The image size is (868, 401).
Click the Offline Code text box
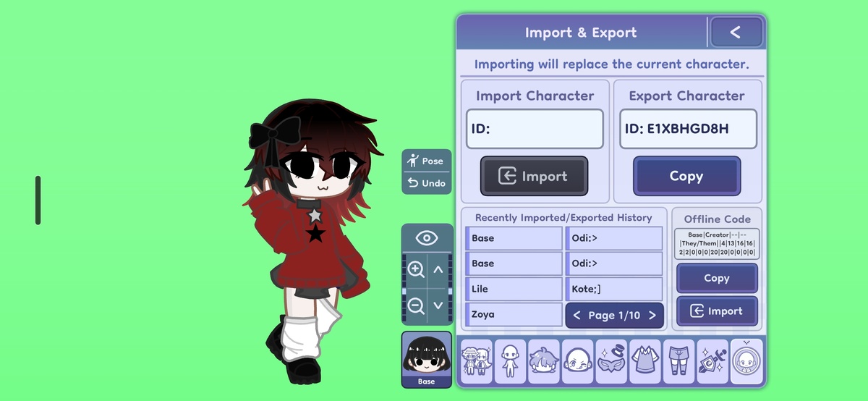(x=717, y=244)
